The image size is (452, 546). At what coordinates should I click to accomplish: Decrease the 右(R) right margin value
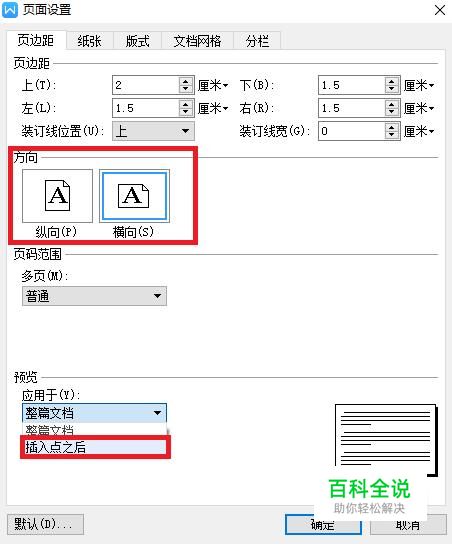(392, 112)
